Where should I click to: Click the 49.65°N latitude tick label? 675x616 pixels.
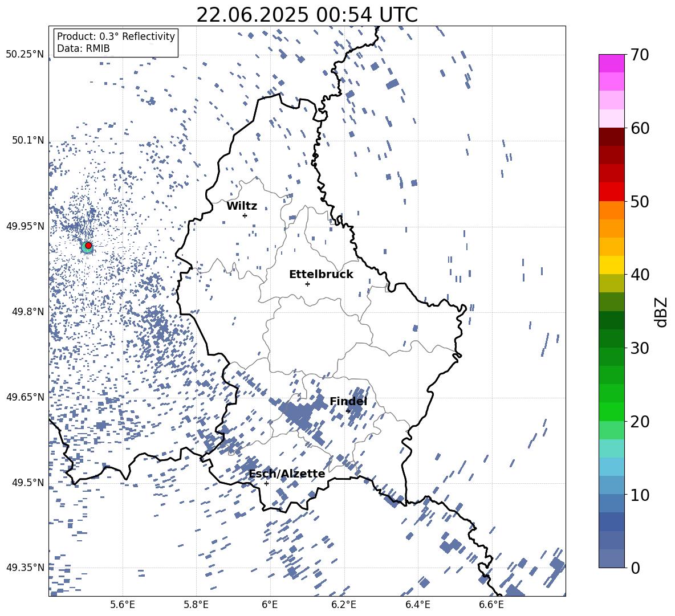(x=25, y=397)
